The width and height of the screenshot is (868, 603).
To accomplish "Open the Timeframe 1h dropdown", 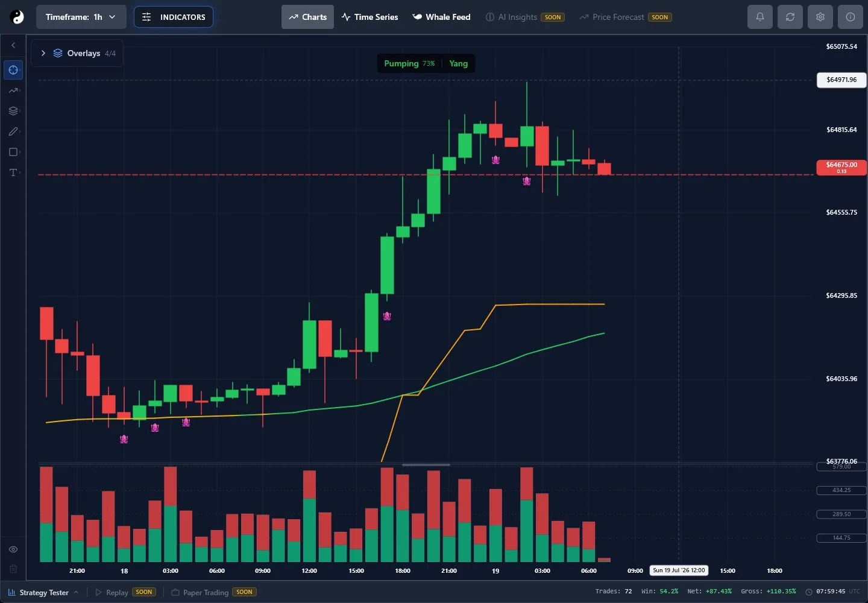I will [x=81, y=17].
